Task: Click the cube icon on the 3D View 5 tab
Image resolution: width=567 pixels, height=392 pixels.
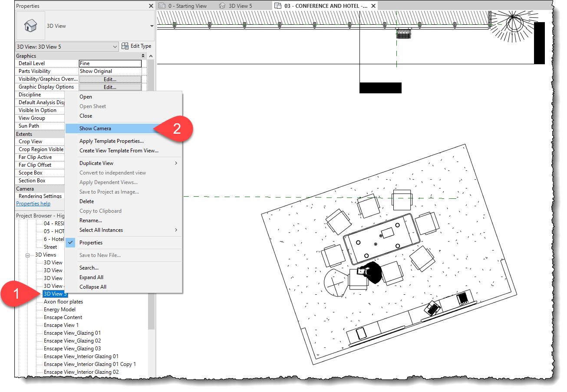Action: coord(222,5)
